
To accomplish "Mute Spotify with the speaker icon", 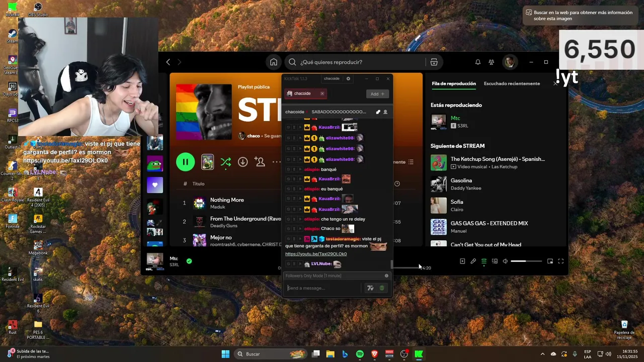I will [505, 261].
